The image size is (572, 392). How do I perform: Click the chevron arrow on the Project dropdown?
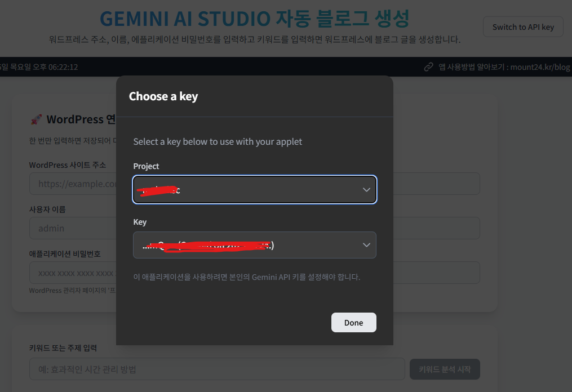point(366,190)
